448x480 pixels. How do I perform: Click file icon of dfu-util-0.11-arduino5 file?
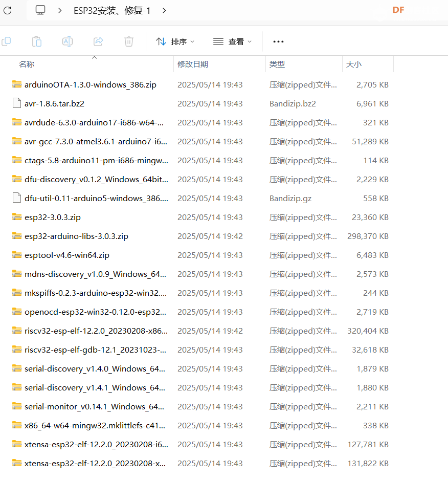(x=17, y=198)
